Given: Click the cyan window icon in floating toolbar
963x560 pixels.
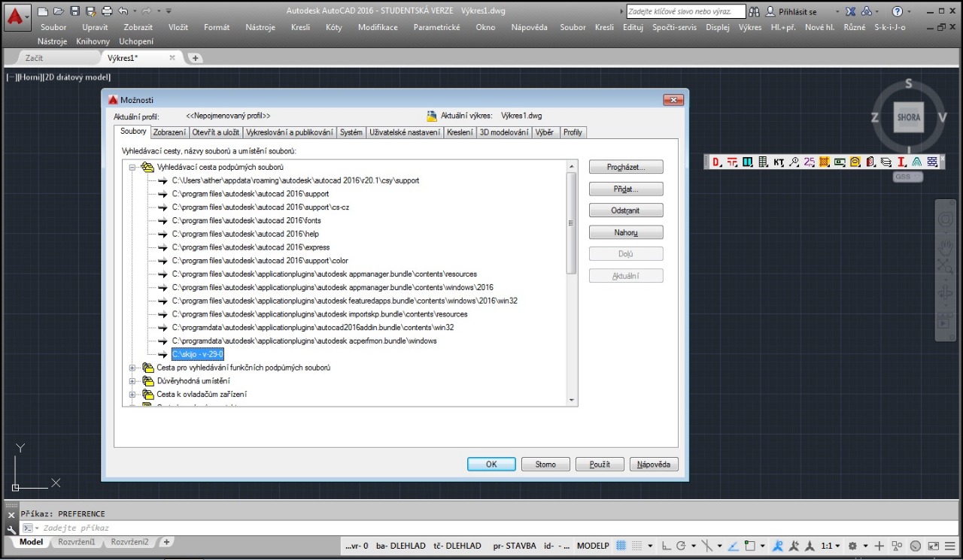Looking at the screenshot, I should 747,162.
